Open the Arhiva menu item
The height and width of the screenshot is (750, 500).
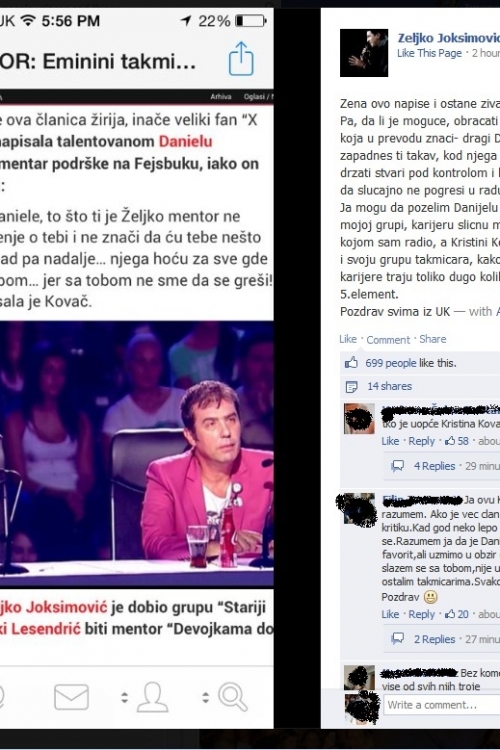coord(221,97)
